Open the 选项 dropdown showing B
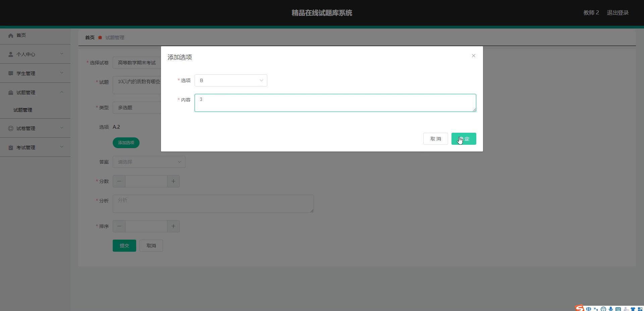 click(230, 80)
